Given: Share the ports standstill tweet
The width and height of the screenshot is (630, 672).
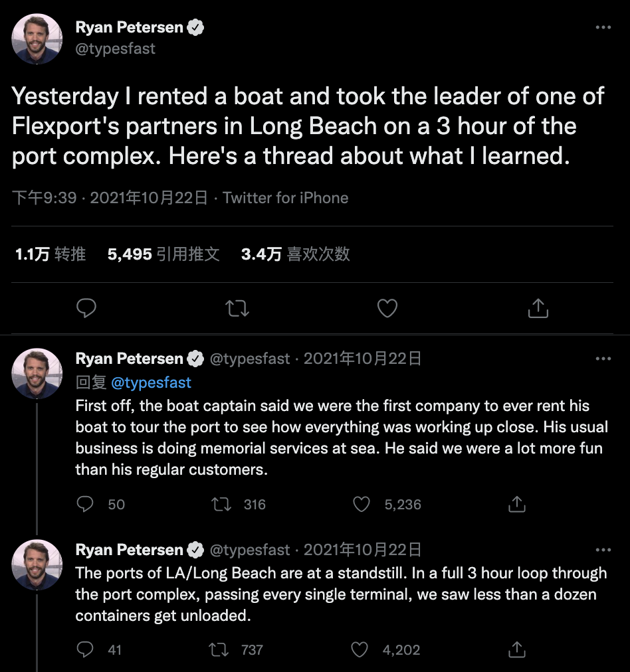Looking at the screenshot, I should tap(516, 649).
